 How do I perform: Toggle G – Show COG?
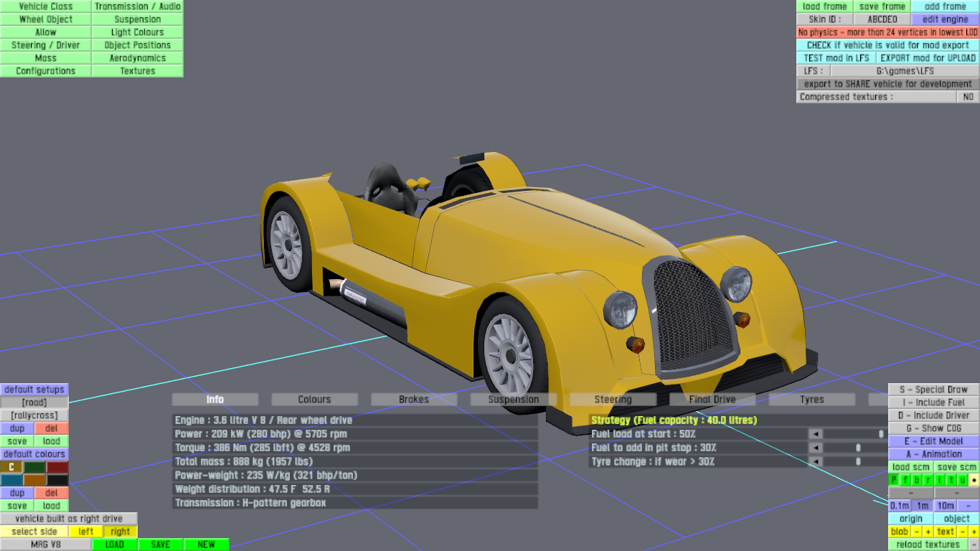pos(934,428)
